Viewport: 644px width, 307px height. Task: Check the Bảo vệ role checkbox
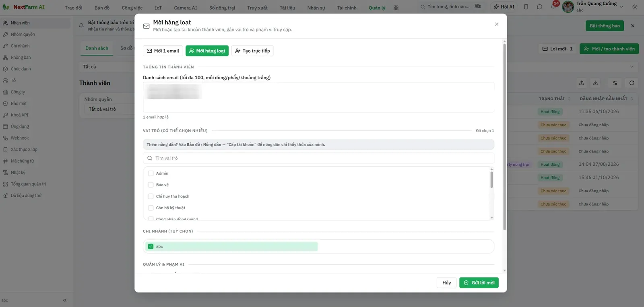point(151,185)
